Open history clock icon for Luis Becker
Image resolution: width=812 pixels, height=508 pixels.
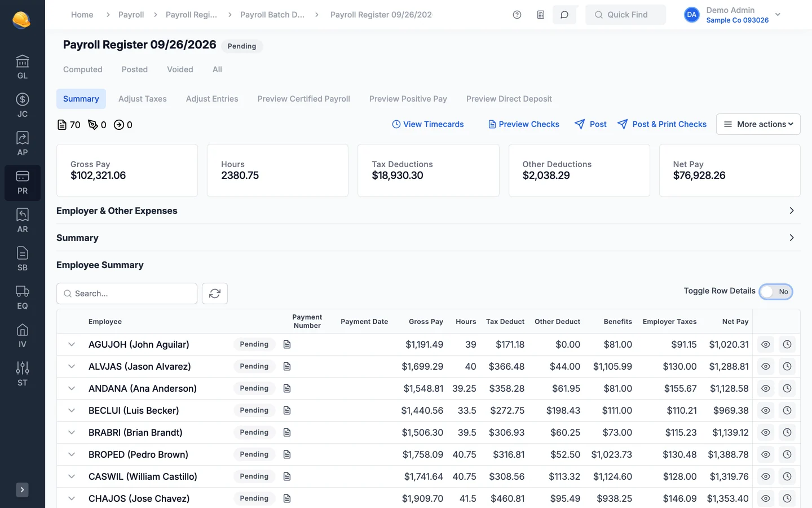(x=787, y=410)
